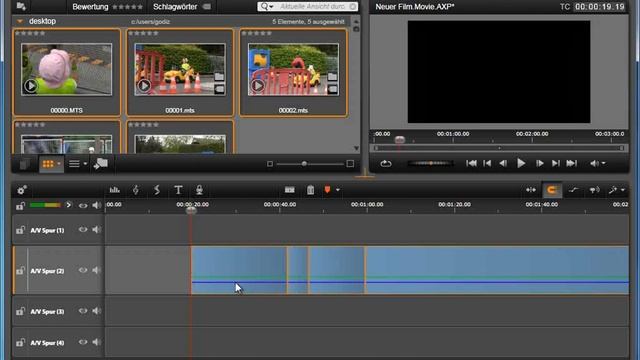Click the player shuttle speed slider
The width and height of the screenshot is (640, 360).
(431, 163)
